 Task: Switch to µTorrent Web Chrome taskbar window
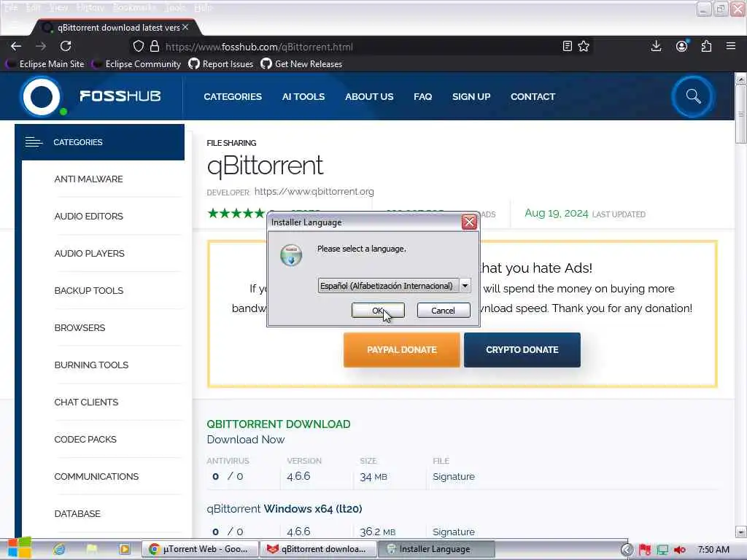[x=200, y=549]
